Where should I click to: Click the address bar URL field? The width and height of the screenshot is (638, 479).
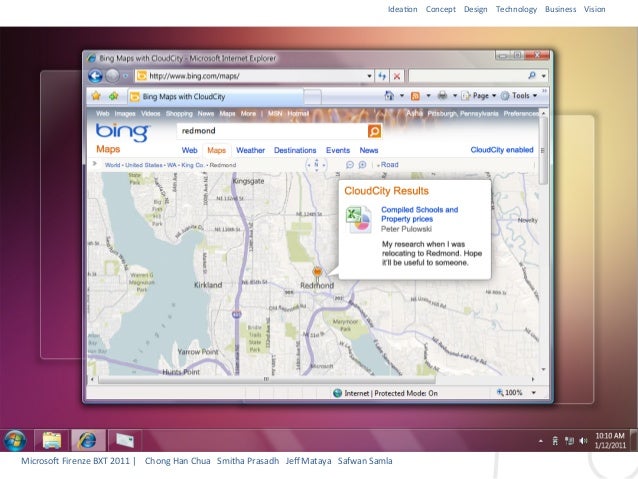point(250,76)
